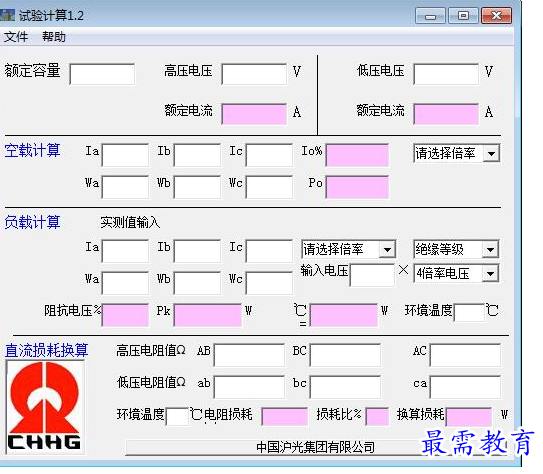Click the 高压电阻值 BC input field
543x474 pixels.
pos(345,355)
